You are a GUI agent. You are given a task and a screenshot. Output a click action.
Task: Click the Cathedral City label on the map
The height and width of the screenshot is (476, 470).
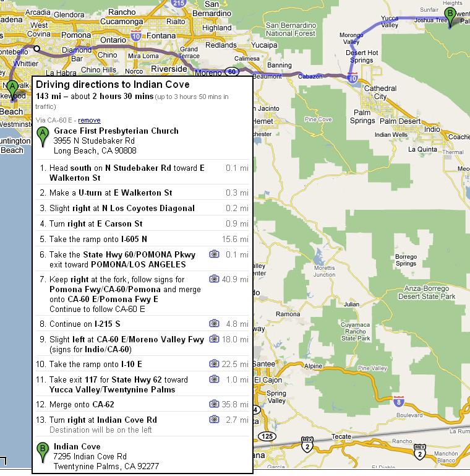pos(380,92)
